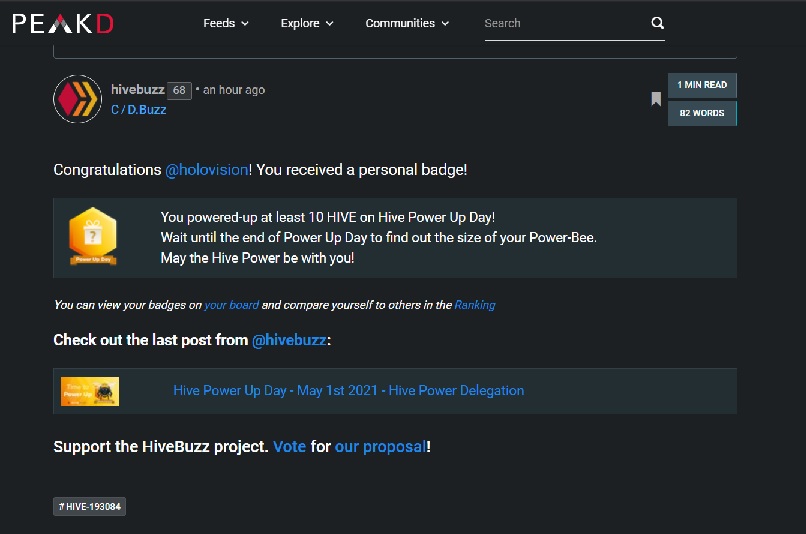Viewport: 806px width, 534px height.
Task: Bookmark this post with the bookmark icon
Action: pos(656,99)
